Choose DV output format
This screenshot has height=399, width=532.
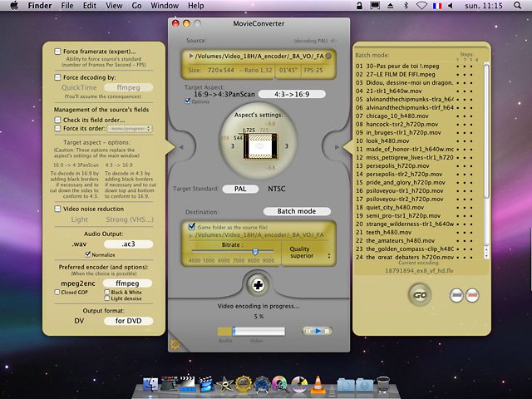[79, 321]
